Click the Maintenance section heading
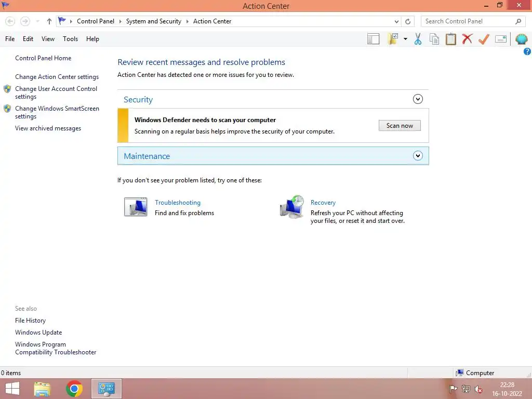Image resolution: width=532 pixels, height=399 pixels. coord(147,156)
